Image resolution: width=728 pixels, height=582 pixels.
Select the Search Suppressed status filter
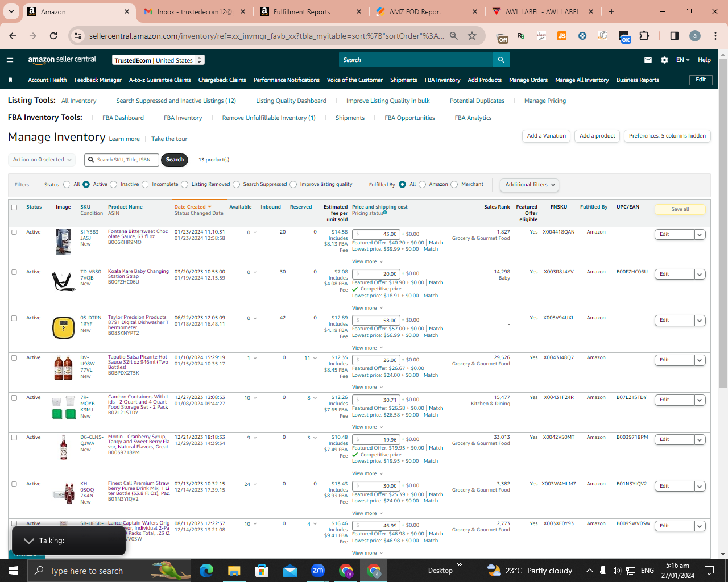[x=237, y=184]
